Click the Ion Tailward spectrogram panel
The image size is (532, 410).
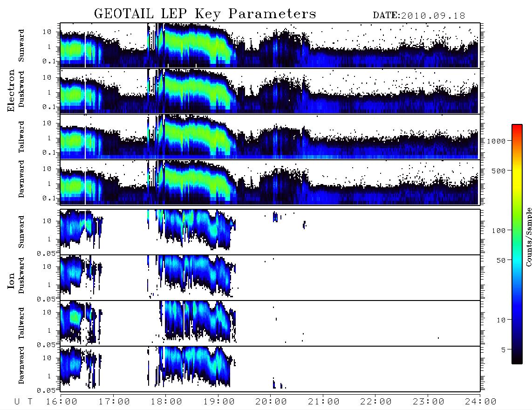click(x=270, y=323)
